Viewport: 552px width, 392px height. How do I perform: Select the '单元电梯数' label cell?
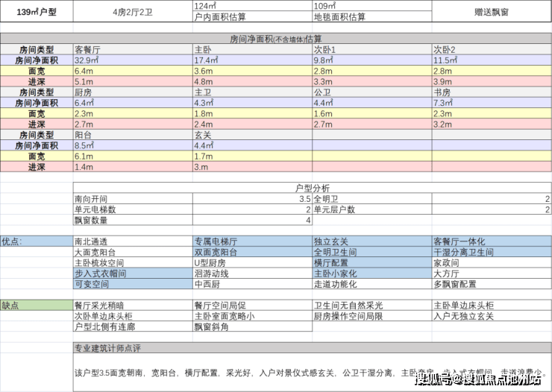click(133, 209)
